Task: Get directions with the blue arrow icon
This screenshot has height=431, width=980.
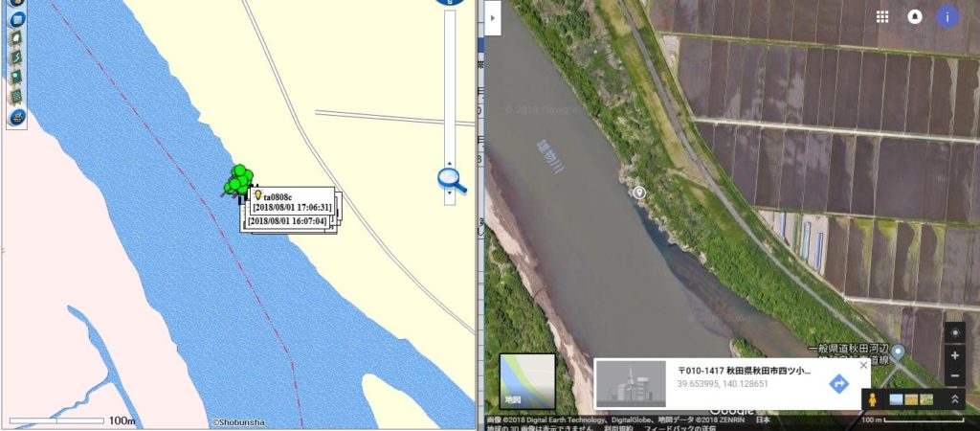Action: pyautogui.click(x=838, y=383)
